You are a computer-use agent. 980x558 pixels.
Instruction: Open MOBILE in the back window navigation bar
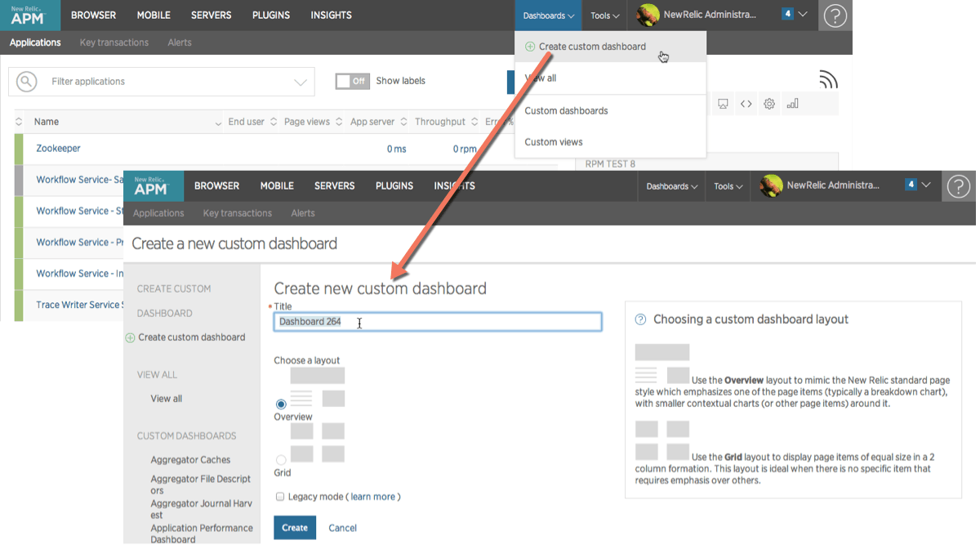coord(154,16)
